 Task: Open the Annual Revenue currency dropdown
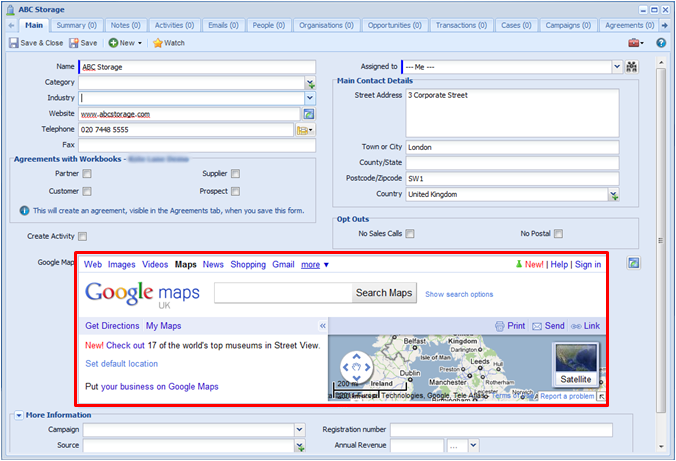click(473, 445)
